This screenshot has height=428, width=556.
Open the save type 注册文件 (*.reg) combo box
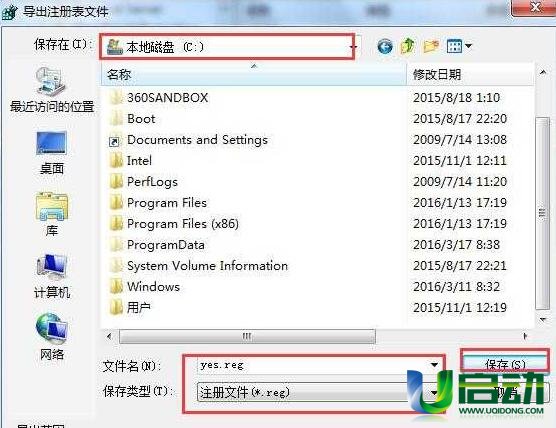pyautogui.click(x=318, y=393)
